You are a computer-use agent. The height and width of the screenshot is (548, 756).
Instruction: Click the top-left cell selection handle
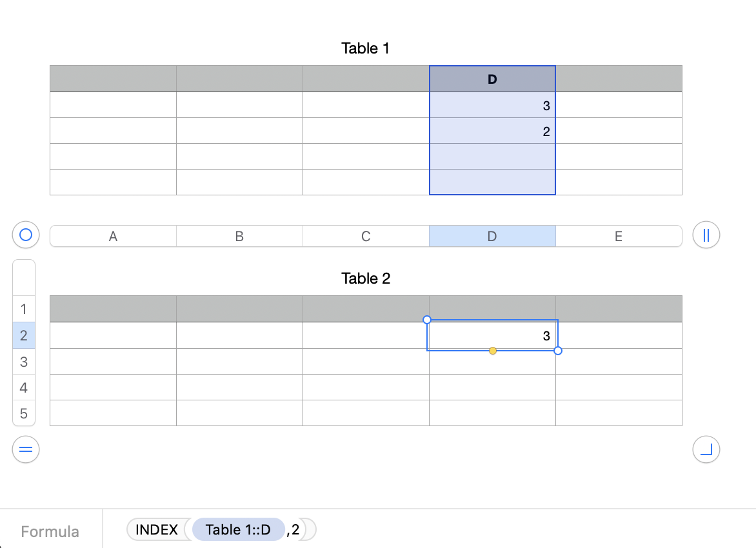[426, 320]
